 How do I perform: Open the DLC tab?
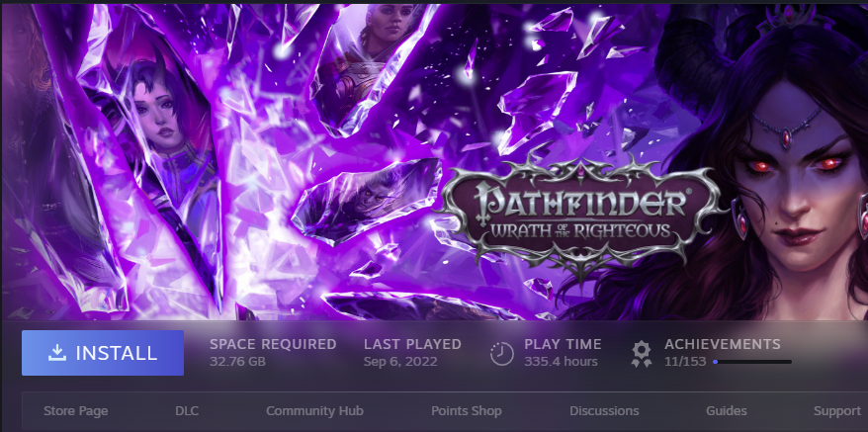point(187,411)
